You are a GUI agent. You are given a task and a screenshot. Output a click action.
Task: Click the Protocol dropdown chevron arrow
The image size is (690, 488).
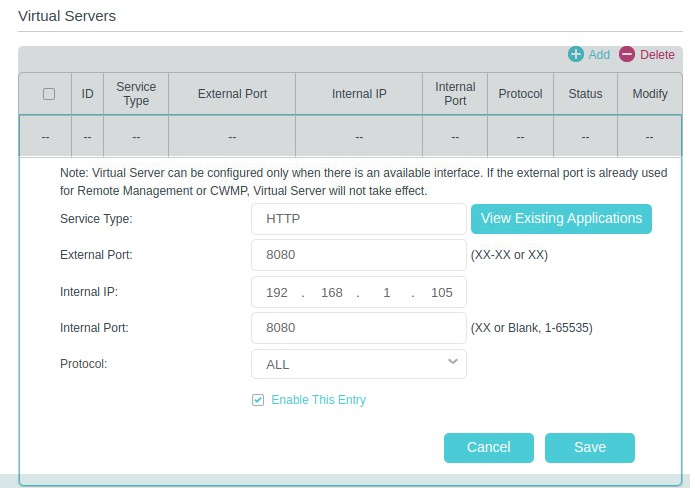coord(453,361)
